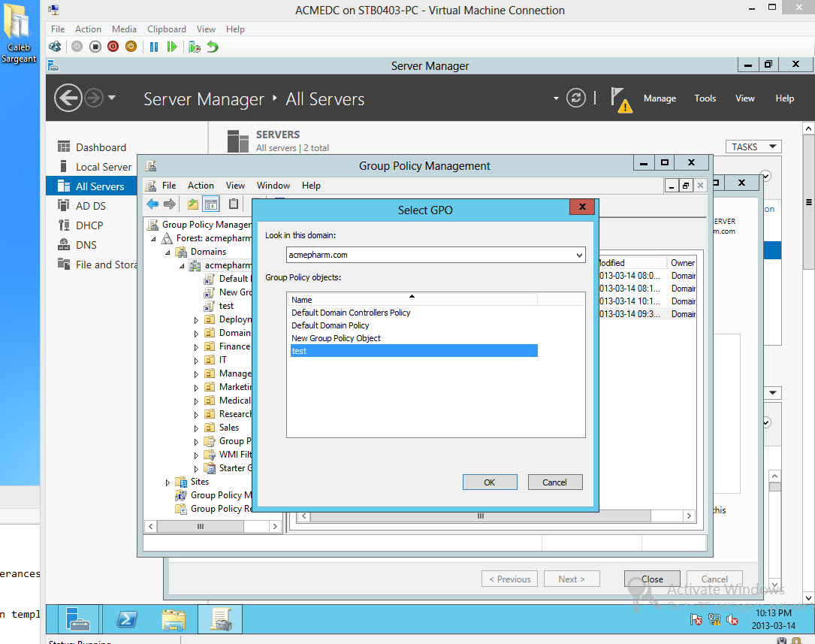Click the VM Checkpoint icon

[195, 47]
